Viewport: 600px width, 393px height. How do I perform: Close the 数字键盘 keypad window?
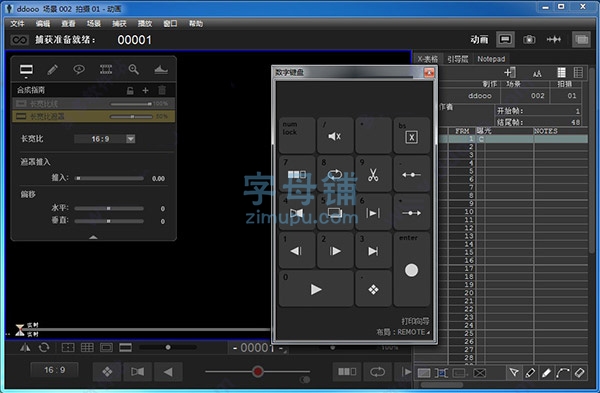click(429, 72)
